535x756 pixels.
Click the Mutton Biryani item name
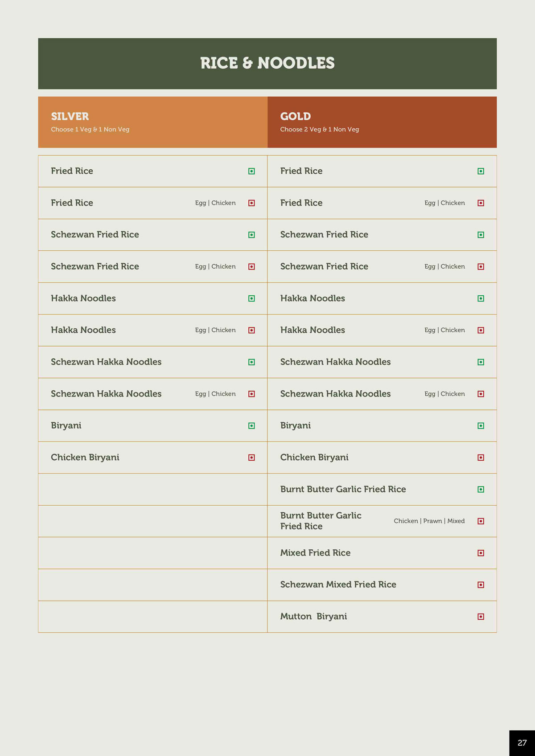pos(313,617)
